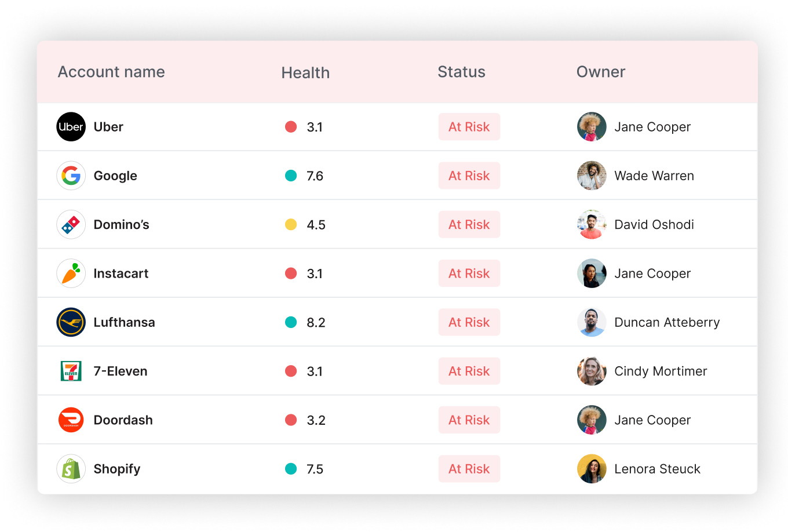Click the At Risk badge for 7-Eleven
Image resolution: width=788 pixels, height=532 pixels.
(x=469, y=371)
